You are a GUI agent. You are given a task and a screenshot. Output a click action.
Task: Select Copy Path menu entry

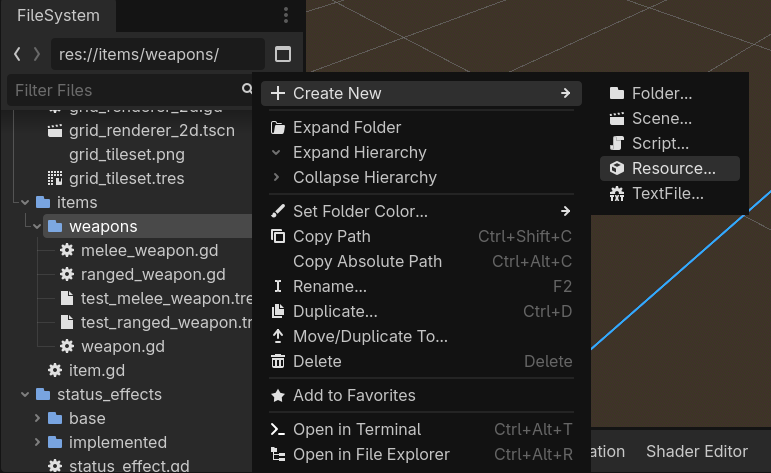(421, 236)
